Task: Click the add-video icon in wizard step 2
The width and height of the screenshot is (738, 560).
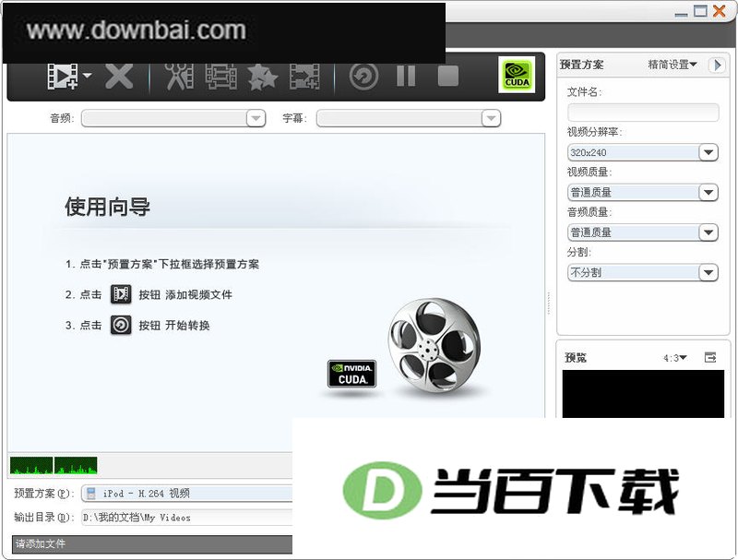Action: point(121,294)
